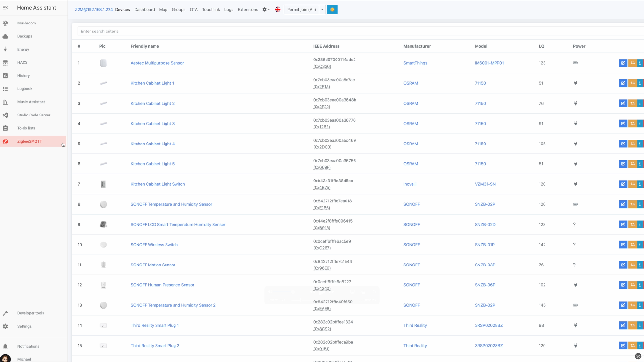Change language via UK flag icon

278,10
